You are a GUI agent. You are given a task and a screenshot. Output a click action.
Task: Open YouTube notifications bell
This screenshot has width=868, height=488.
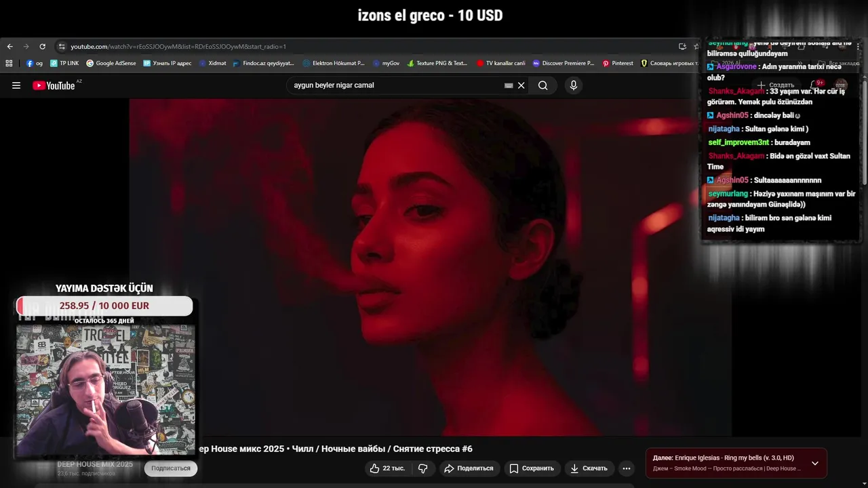click(815, 85)
